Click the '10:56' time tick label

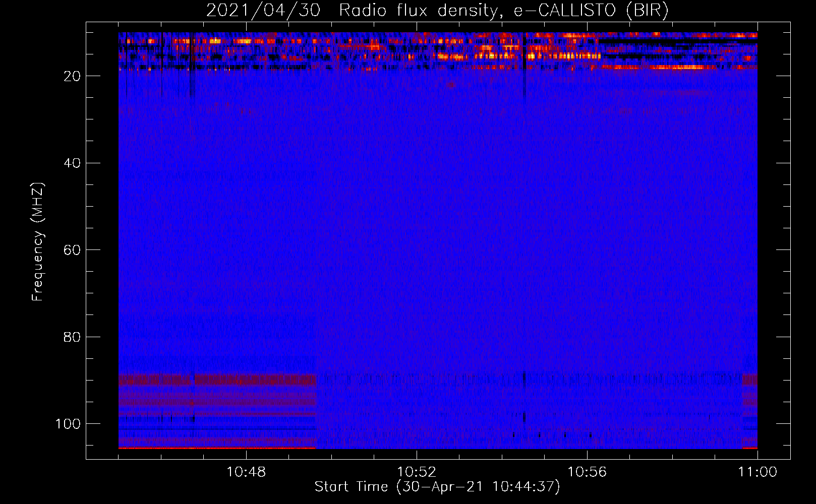tap(587, 472)
